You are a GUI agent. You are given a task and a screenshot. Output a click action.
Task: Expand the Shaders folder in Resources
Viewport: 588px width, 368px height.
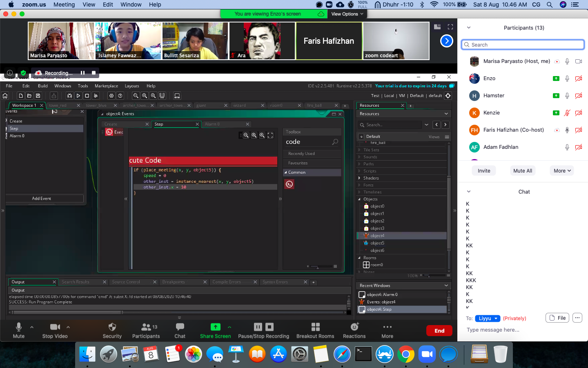click(359, 178)
